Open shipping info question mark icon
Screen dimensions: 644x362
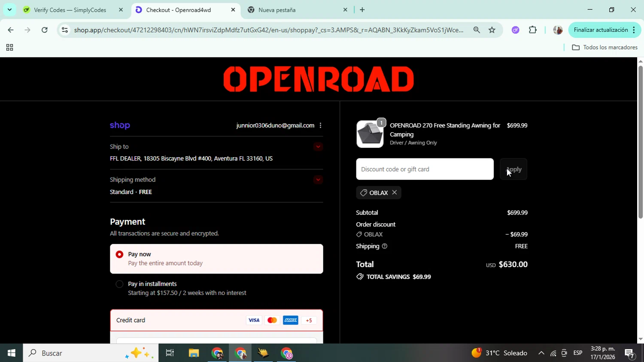tap(385, 246)
